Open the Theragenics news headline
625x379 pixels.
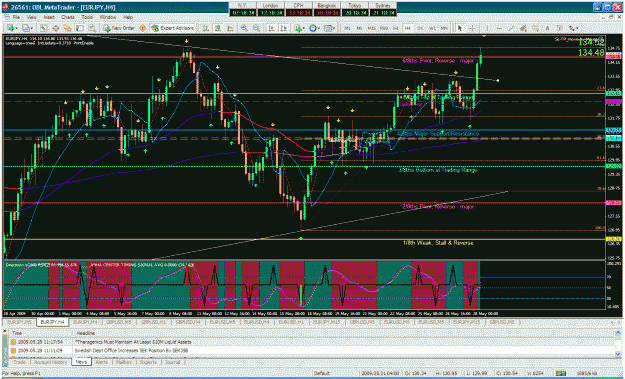[133, 342]
